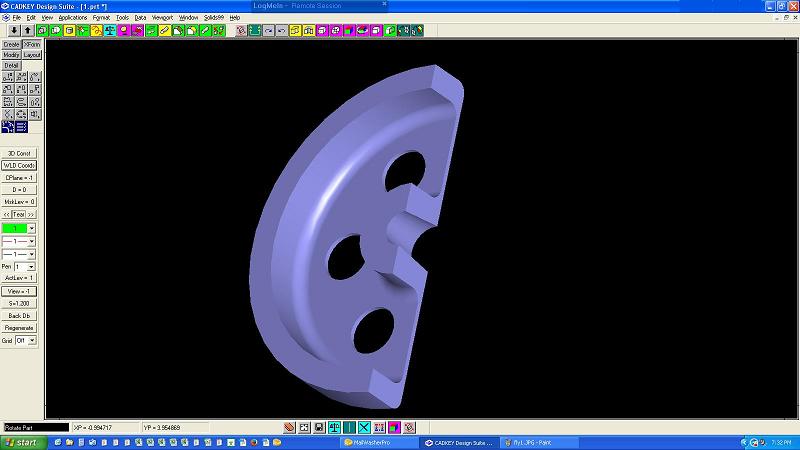
Task: Select the XForm toggle button
Action: tap(32, 45)
